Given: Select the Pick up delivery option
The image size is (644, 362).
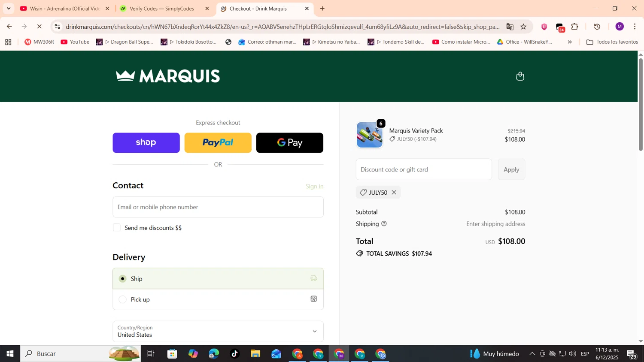Looking at the screenshot, I should pos(218,299).
